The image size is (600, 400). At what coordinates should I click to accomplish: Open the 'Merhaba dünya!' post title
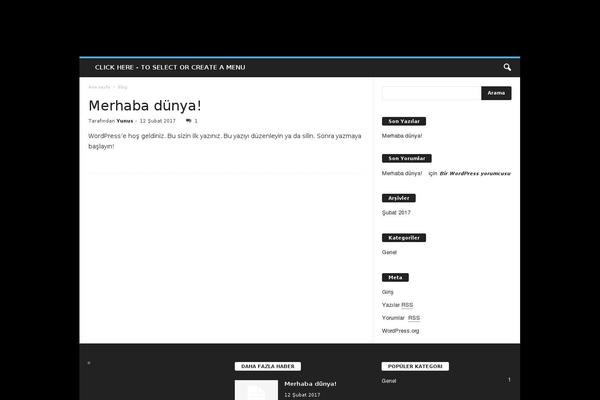click(x=145, y=106)
